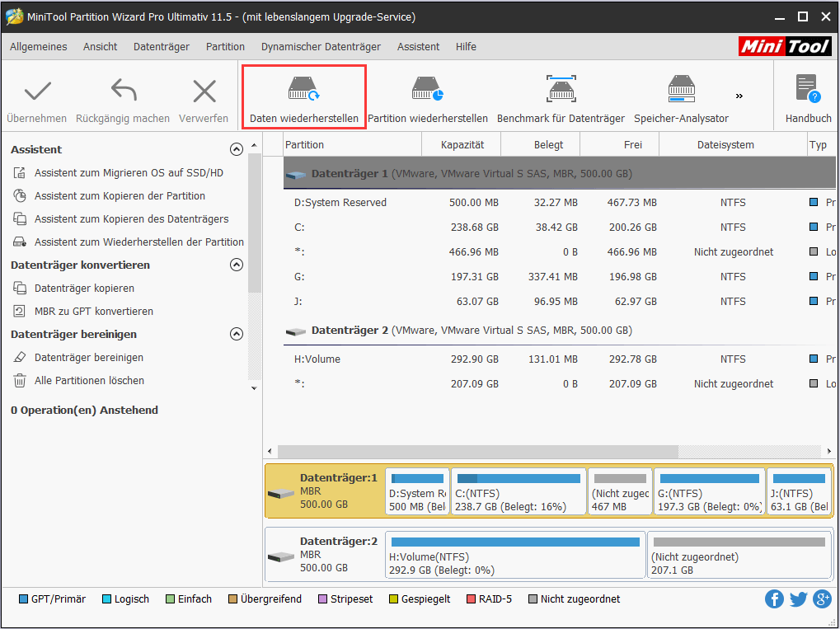840x629 pixels.
Task: Click sidebar scroll down arrow
Action: (x=255, y=388)
